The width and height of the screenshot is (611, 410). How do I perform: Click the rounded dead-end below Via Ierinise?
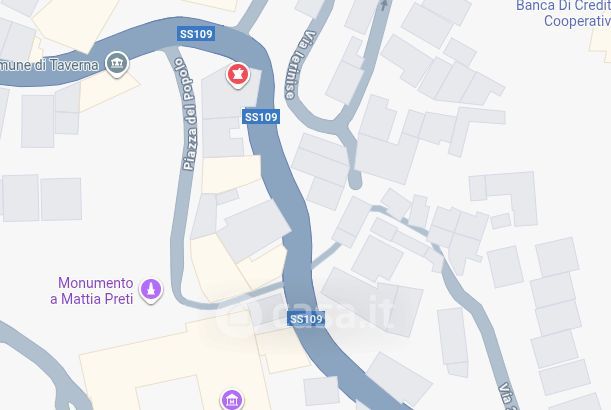point(355,180)
